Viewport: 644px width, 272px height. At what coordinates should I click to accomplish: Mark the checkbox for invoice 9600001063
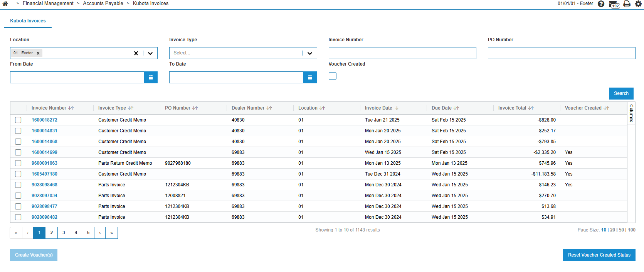pos(18,163)
